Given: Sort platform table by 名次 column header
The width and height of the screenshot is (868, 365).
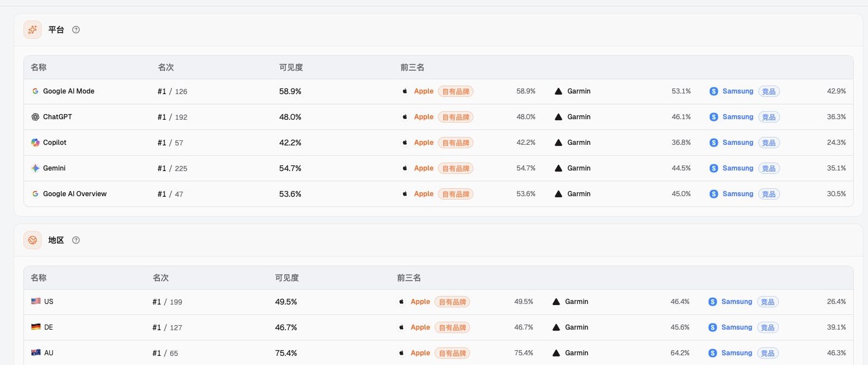Looking at the screenshot, I should (x=166, y=67).
